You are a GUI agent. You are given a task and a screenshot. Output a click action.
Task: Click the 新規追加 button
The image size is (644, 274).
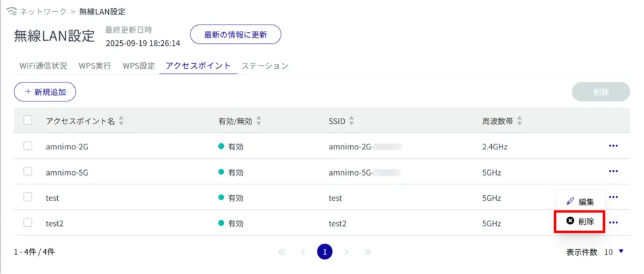pos(45,91)
